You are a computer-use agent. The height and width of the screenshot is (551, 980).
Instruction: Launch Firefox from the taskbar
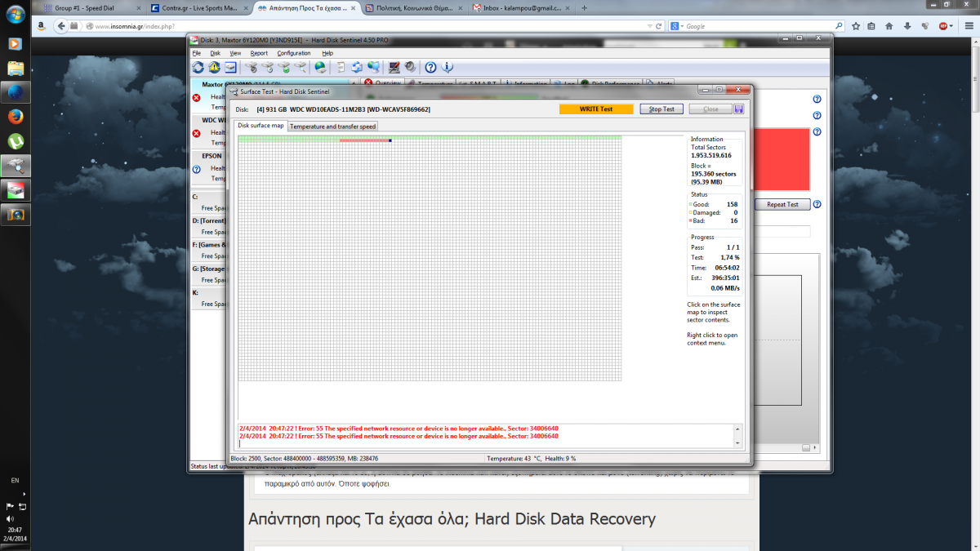(16, 117)
